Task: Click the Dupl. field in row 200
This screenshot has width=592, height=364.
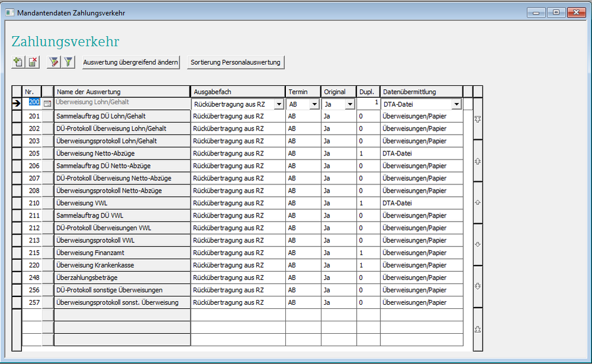Action: pos(368,104)
